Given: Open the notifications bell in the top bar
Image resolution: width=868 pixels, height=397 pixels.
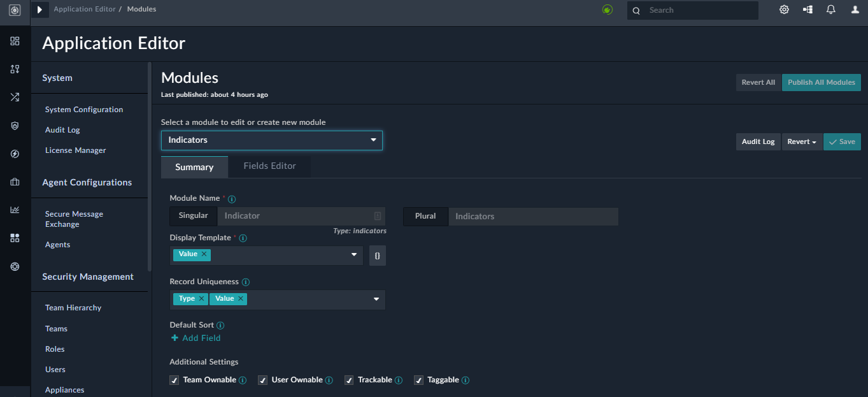Looking at the screenshot, I should click(x=830, y=10).
